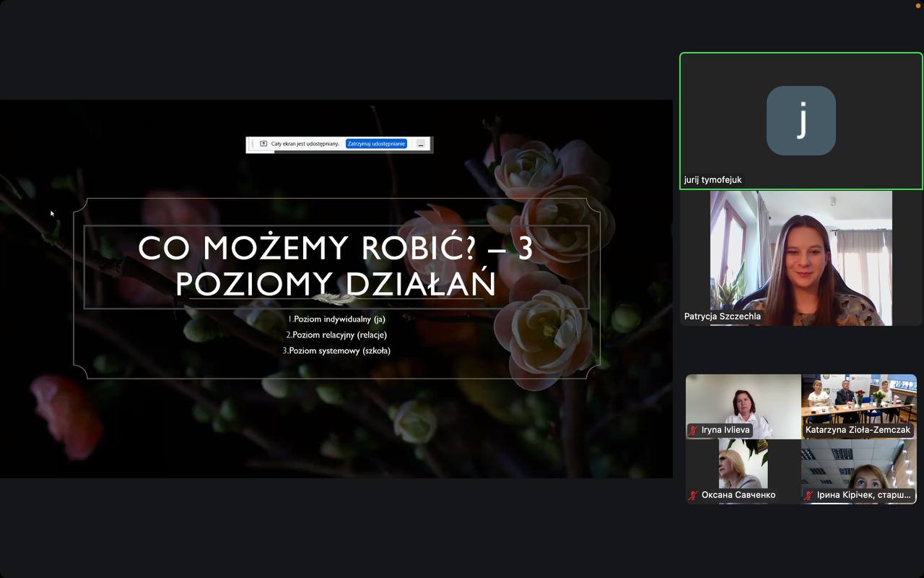Select Katarzyna Zioła-Zemczak's video thumbnail

859,406
